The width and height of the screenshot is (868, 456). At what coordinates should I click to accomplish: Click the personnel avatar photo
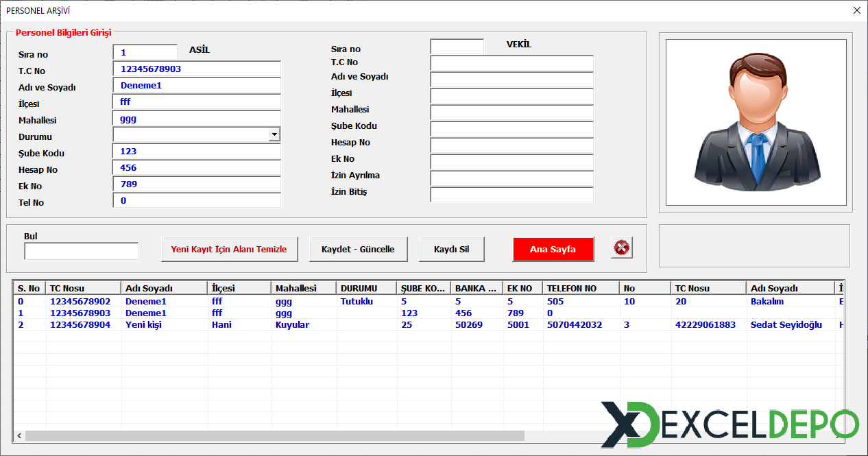[x=756, y=122]
